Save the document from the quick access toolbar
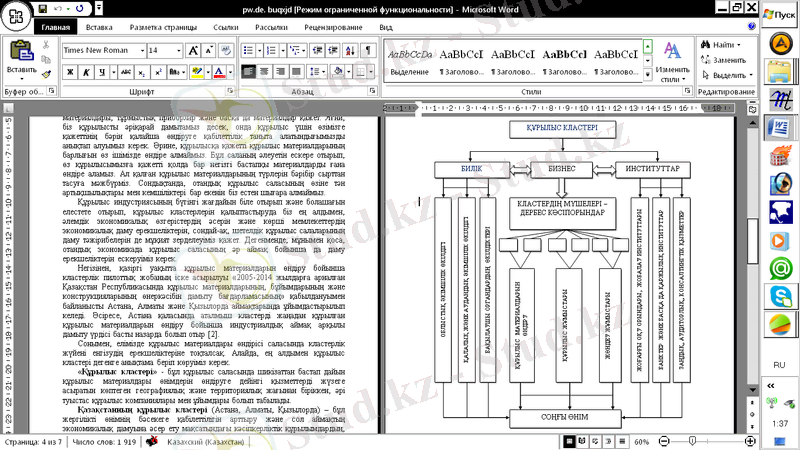The height and width of the screenshot is (450, 800). 43,8
